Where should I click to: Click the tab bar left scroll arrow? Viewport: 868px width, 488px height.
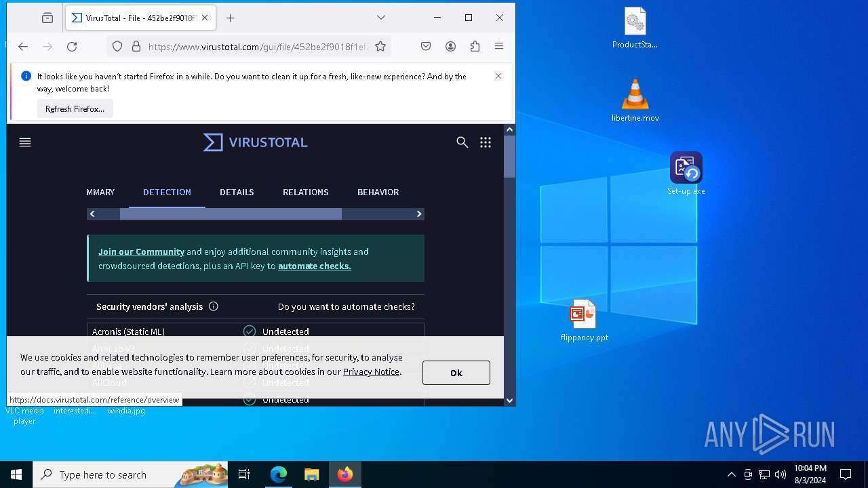click(x=93, y=214)
